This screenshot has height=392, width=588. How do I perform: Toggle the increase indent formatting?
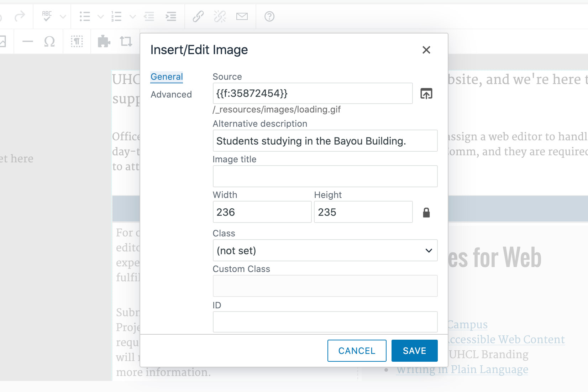click(x=171, y=16)
